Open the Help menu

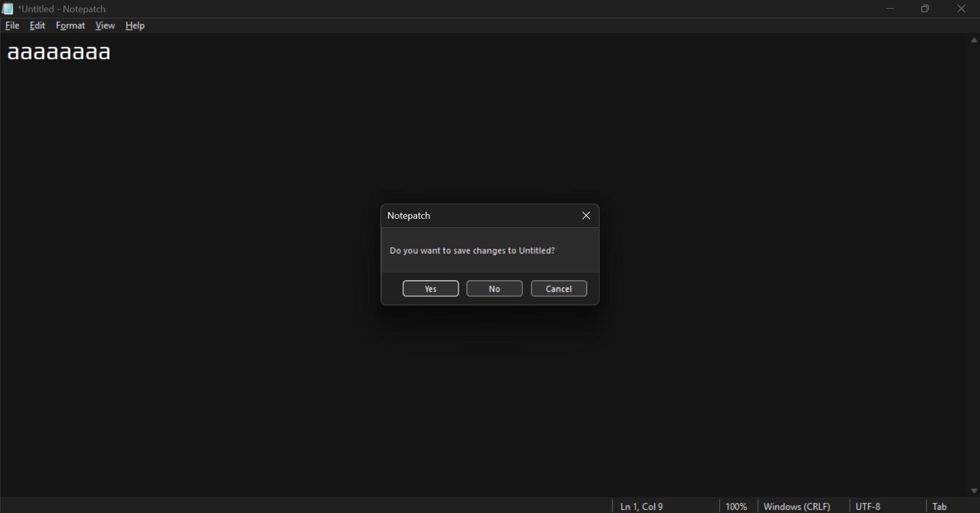pyautogui.click(x=135, y=25)
